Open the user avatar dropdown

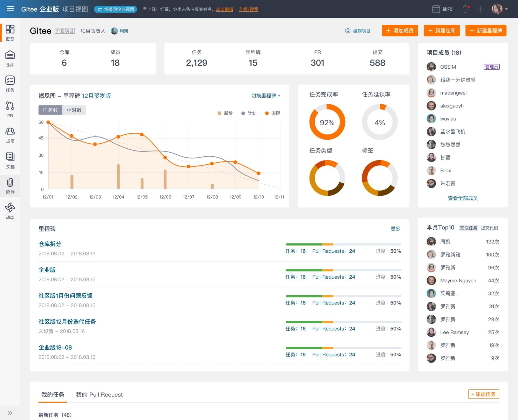point(500,9)
